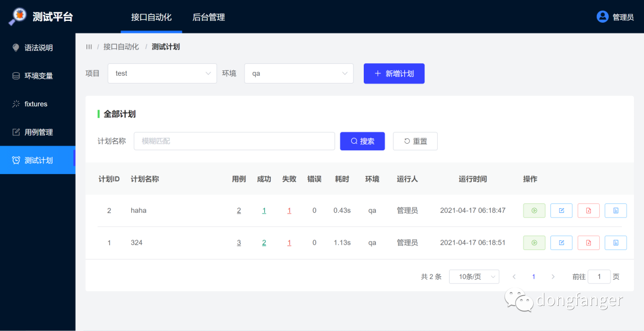
Task: Switch to the 后台管理 top tab
Action: tap(209, 17)
